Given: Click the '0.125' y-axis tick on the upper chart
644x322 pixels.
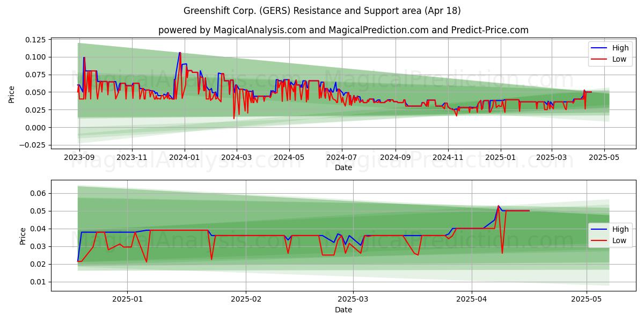Looking at the screenshot, I should (x=36, y=40).
